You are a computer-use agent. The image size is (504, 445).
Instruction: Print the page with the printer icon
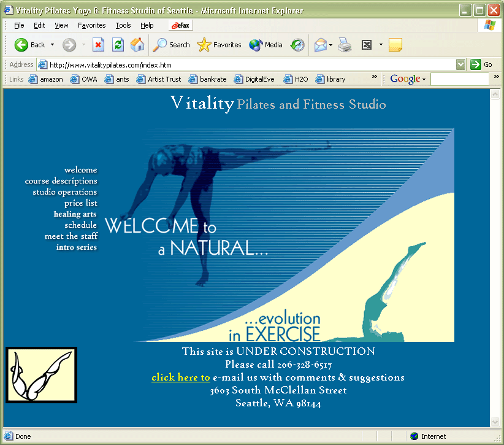pos(345,45)
